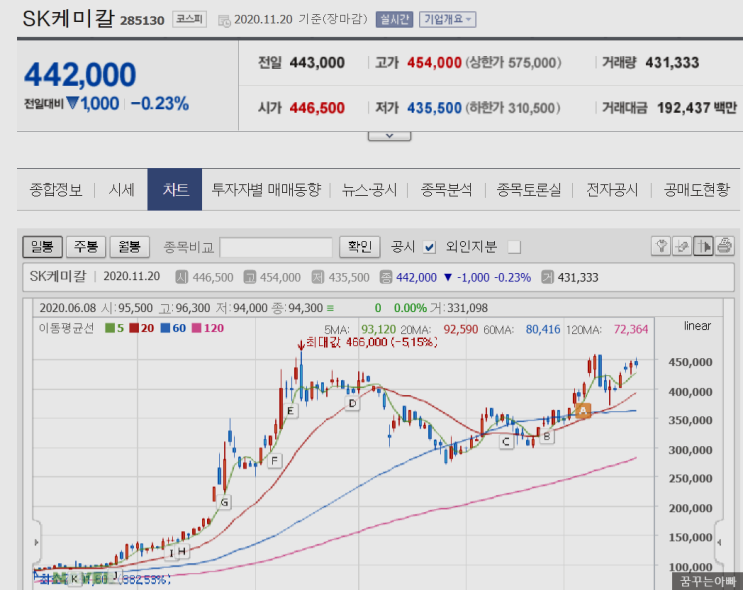Select the 월봉 monthly candle button
Screen dimensions: 743x590
[x=129, y=247]
